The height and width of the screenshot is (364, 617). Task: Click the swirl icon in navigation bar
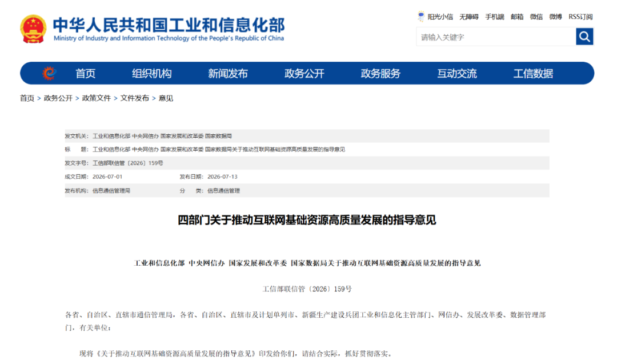tap(49, 73)
